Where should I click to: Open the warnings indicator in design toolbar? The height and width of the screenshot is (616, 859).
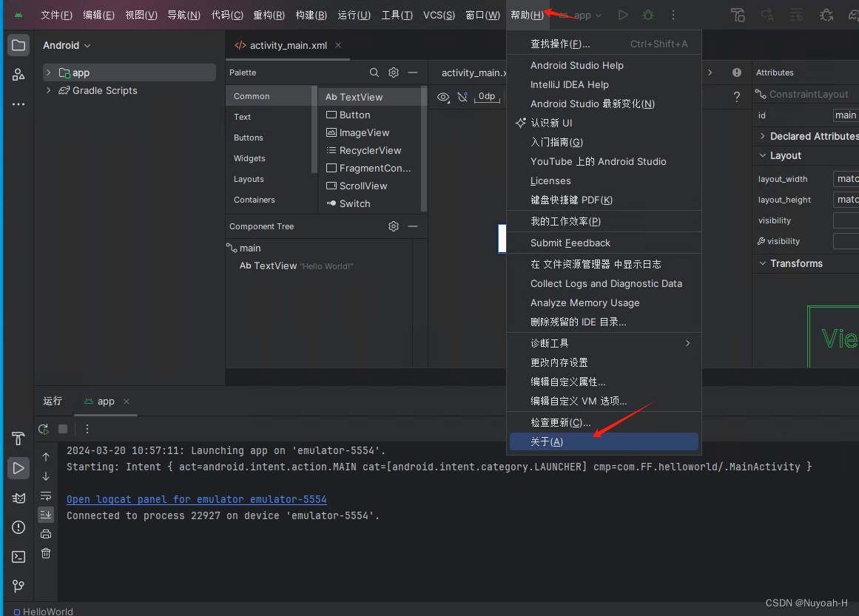(737, 72)
